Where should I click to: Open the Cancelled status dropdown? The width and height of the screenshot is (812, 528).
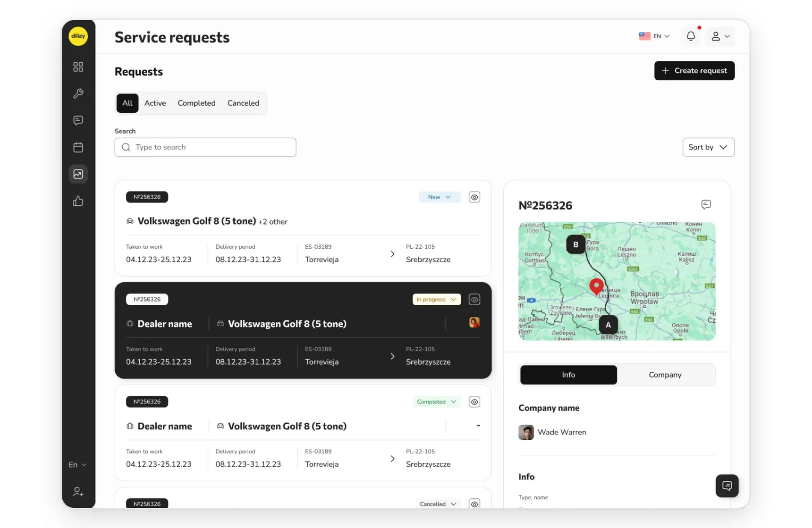tap(438, 503)
